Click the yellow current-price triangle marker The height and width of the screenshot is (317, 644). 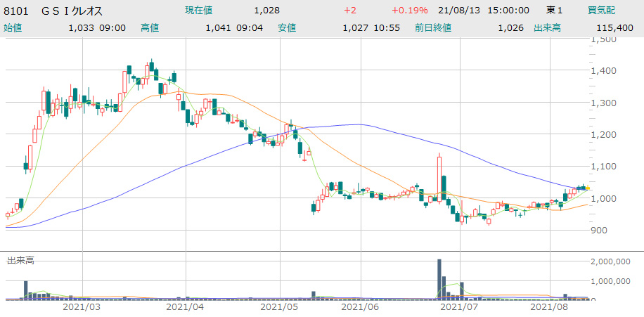point(588,188)
